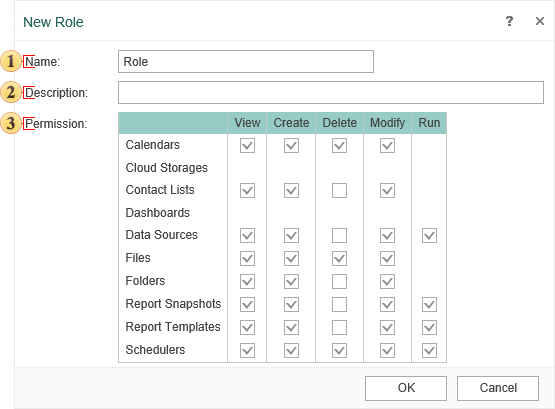Check Delete for Report Snapshots
The image size is (555, 409).
(x=339, y=304)
